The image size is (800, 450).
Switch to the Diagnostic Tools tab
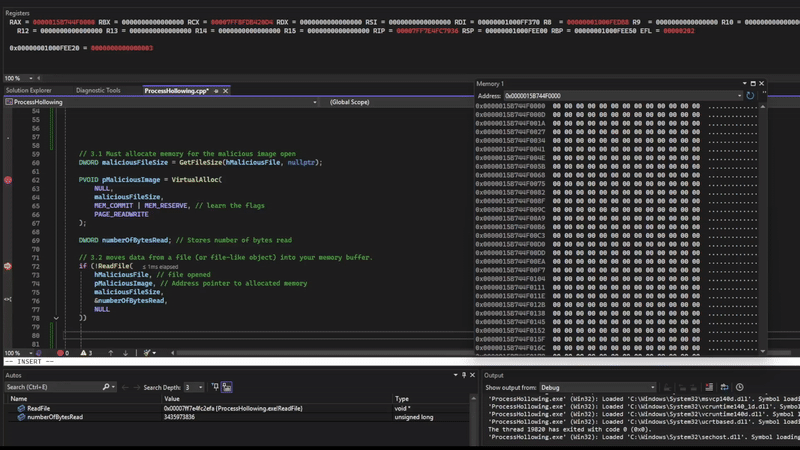tap(98, 90)
